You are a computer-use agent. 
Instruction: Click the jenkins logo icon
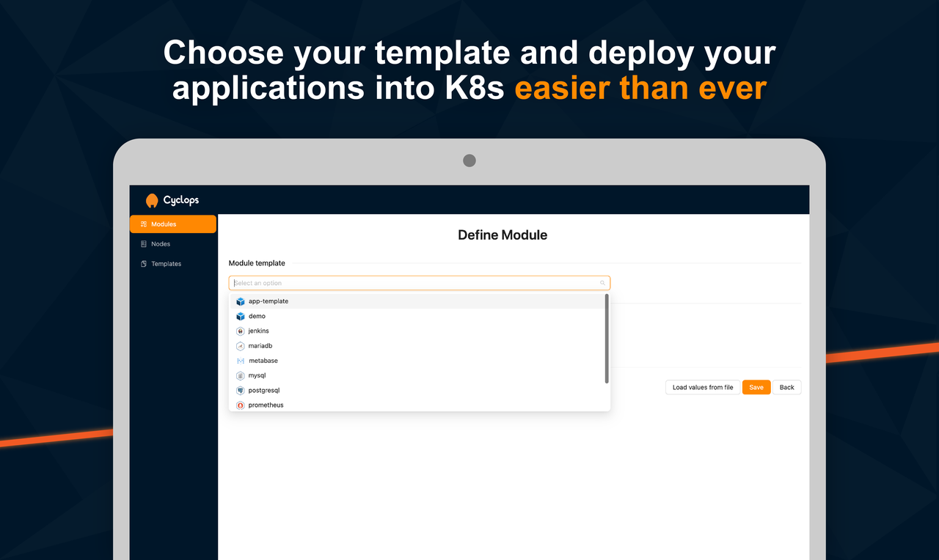(241, 331)
